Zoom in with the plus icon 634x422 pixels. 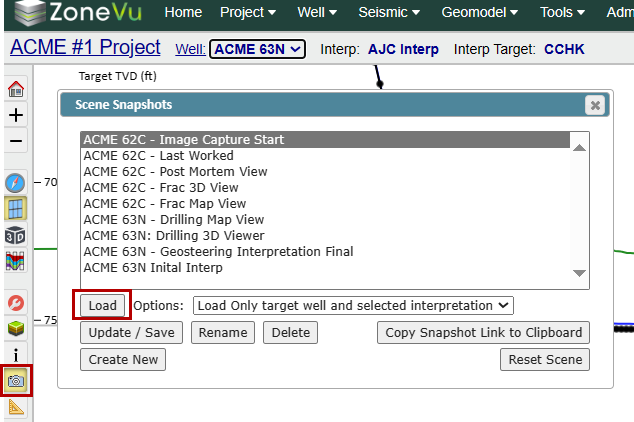point(16,115)
